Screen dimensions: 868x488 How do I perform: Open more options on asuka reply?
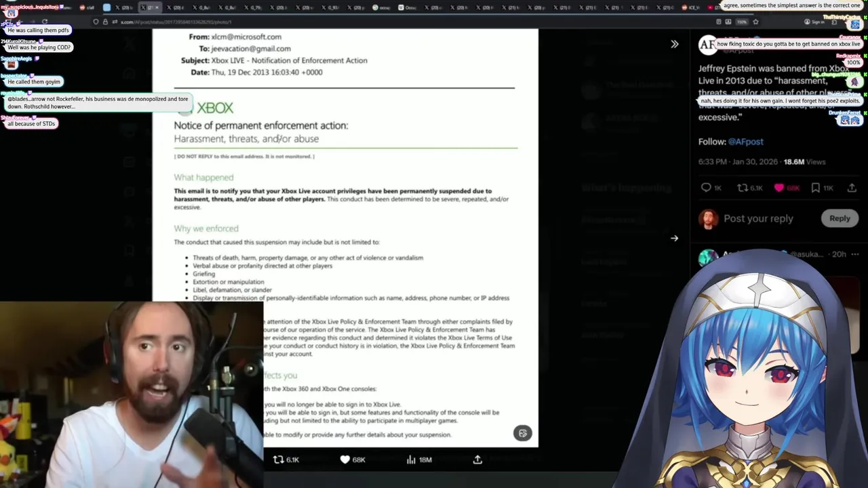click(854, 254)
